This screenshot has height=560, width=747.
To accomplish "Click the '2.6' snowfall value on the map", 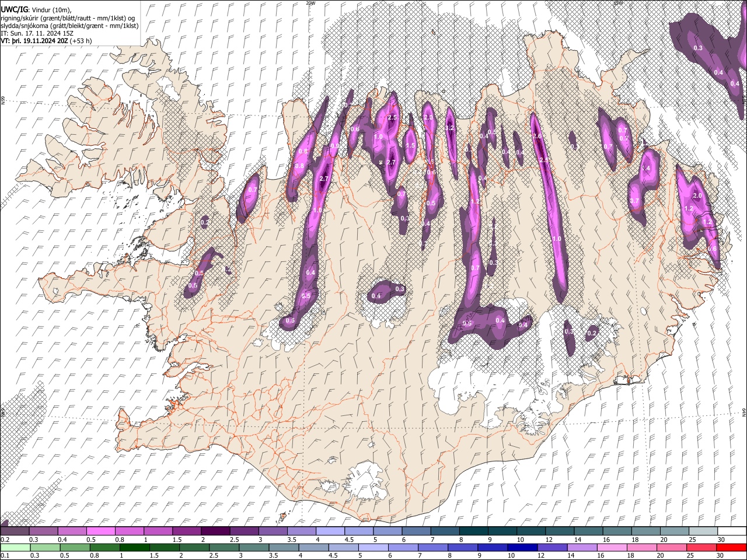I will pos(537,136).
